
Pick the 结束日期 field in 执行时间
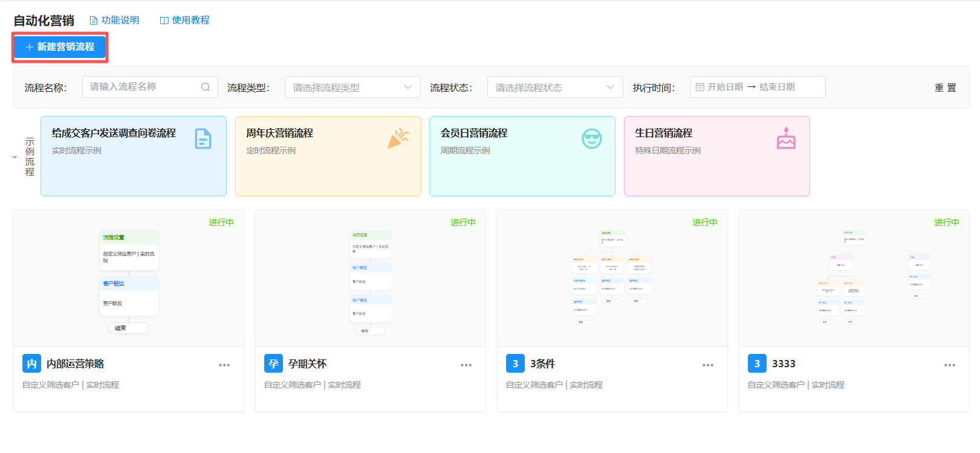(777, 87)
